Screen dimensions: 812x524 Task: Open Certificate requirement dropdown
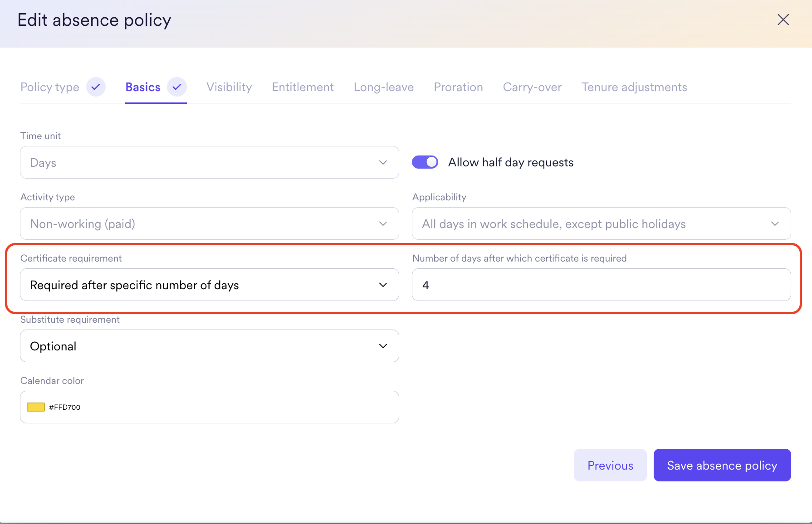209,285
